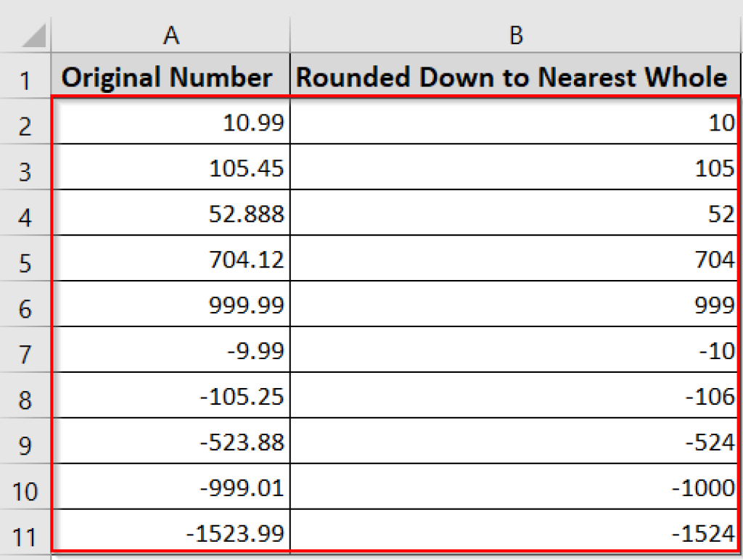Viewport: 743px width, 560px height.
Task: Select the cell containing 105.45
Action: pyautogui.click(x=171, y=168)
